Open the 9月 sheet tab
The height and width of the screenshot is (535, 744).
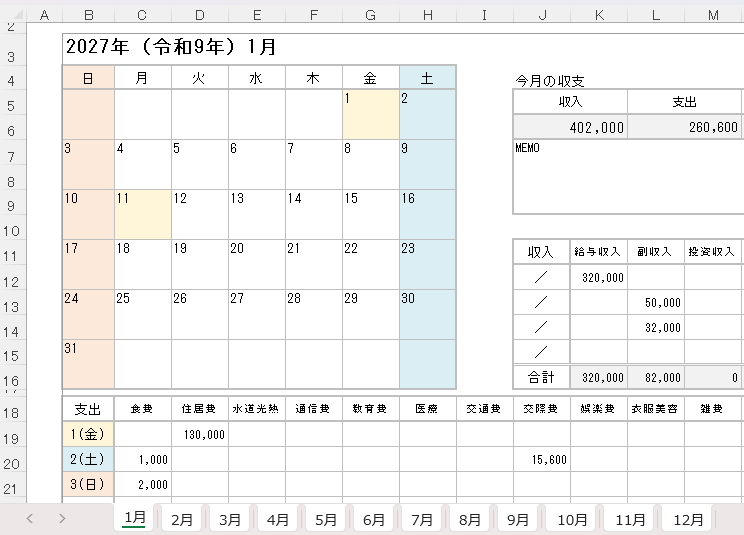(x=518, y=519)
